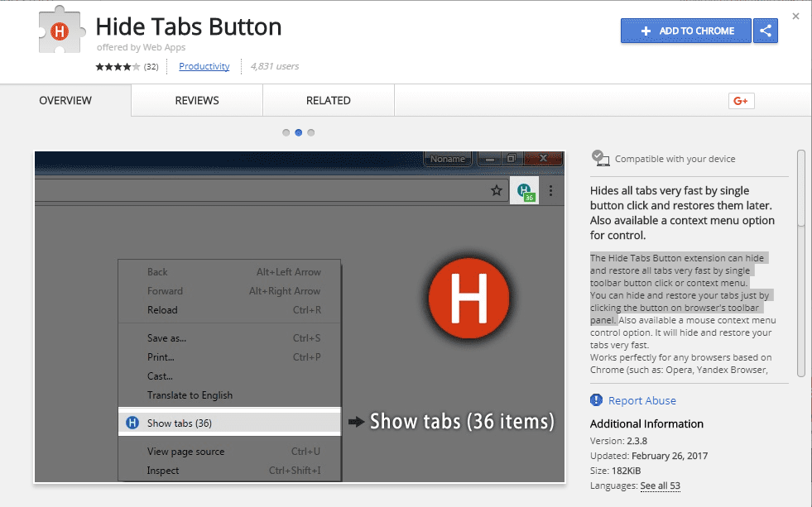This screenshot has height=507, width=812.
Task: Click the star rating icons
Action: [118, 67]
